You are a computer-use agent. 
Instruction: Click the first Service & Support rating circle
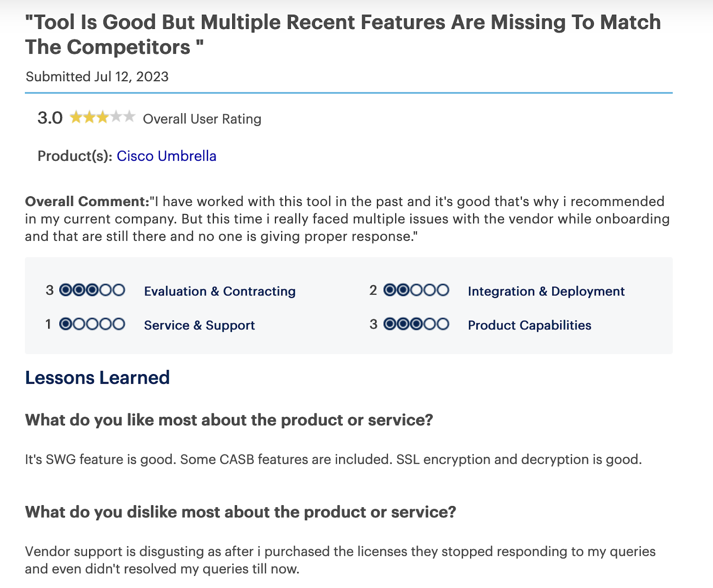66,324
